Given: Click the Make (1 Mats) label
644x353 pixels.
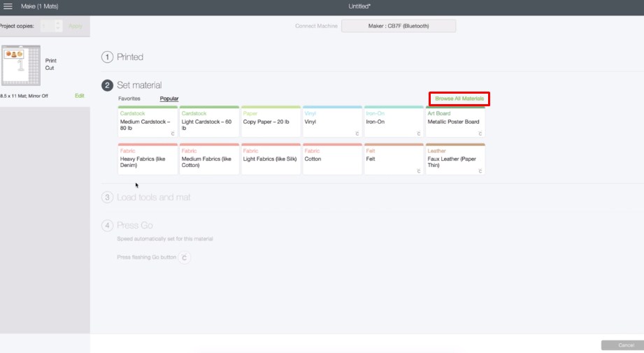Looking at the screenshot, I should [39, 6].
